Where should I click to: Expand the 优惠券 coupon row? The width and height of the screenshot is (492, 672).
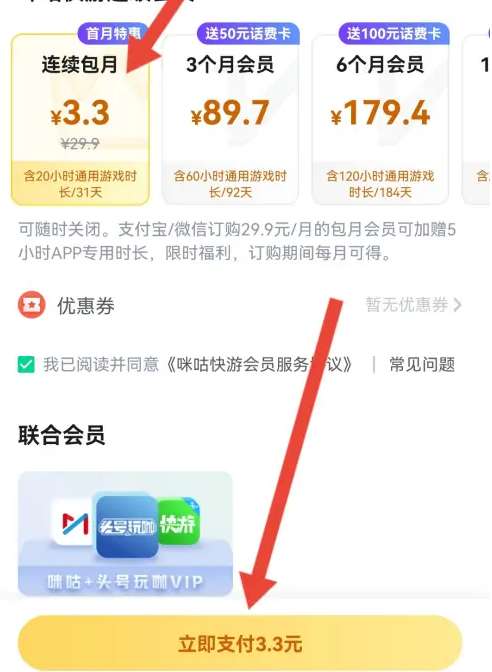click(240, 305)
